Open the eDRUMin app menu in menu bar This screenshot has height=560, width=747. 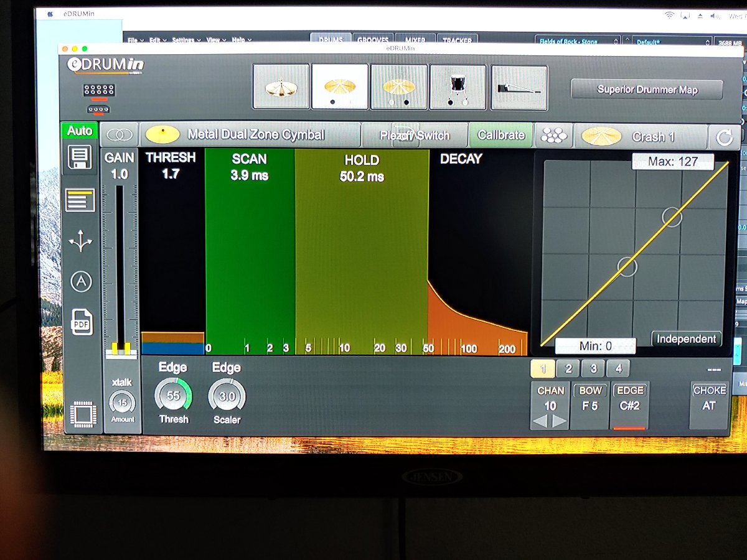[x=78, y=15]
